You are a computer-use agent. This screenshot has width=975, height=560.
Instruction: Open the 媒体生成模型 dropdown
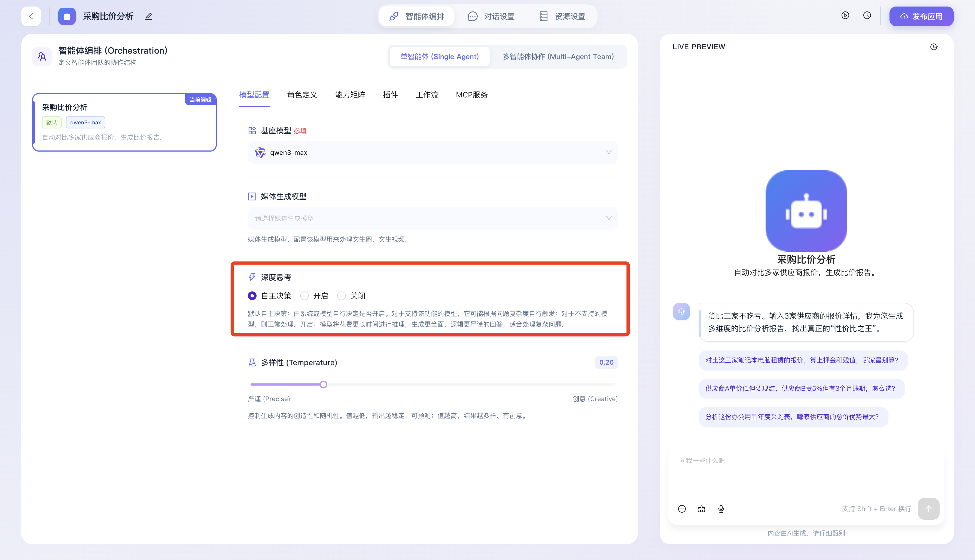433,218
